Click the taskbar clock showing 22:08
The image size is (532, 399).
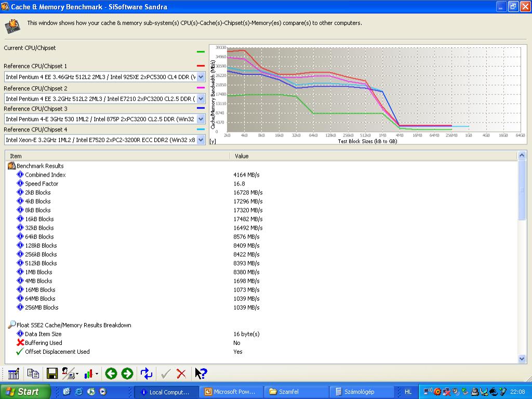point(517,392)
